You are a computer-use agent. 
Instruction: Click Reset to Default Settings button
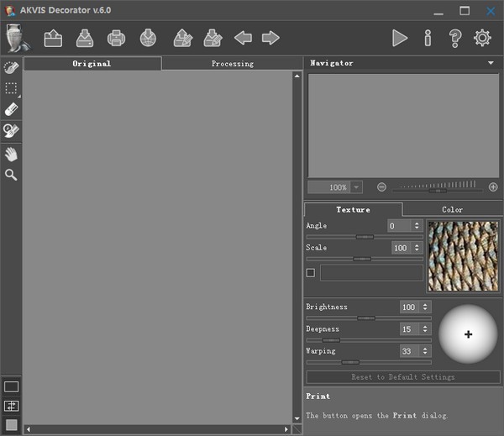pyautogui.click(x=403, y=377)
